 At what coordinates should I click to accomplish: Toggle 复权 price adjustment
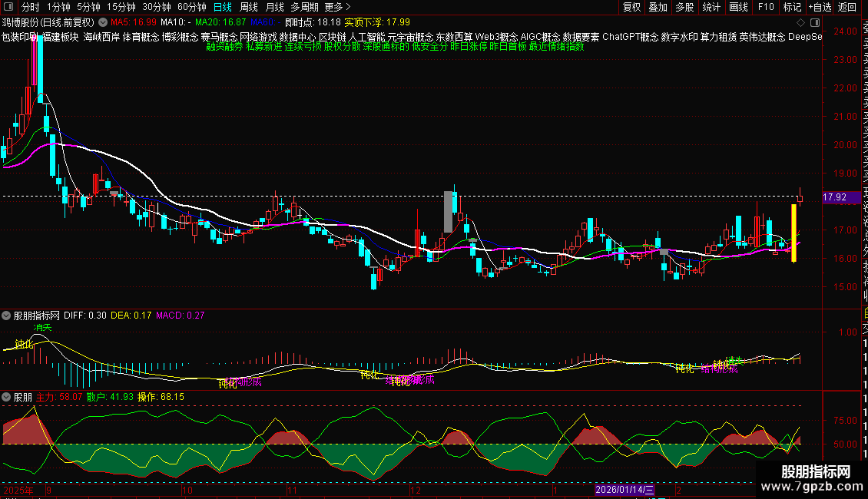631,7
